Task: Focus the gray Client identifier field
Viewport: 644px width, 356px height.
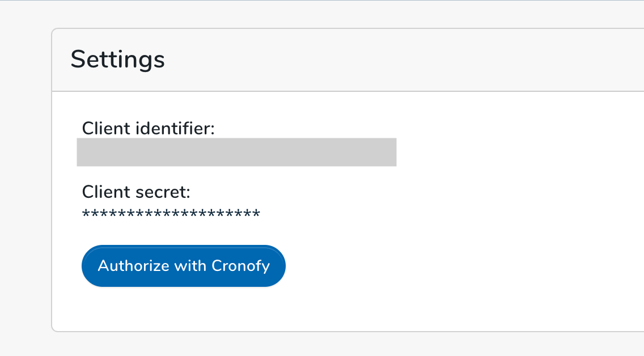Action: click(x=236, y=152)
